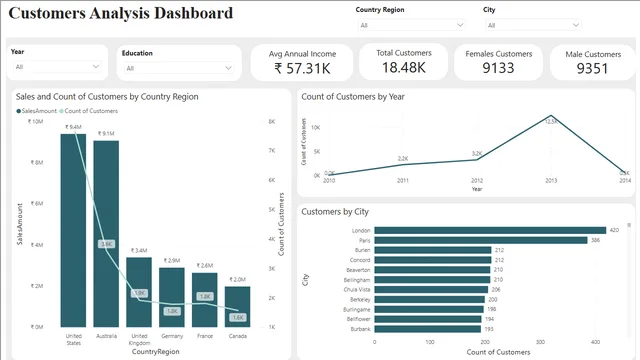Select the Total Customers card
This screenshot has height=360, width=640.
pyautogui.click(x=404, y=62)
